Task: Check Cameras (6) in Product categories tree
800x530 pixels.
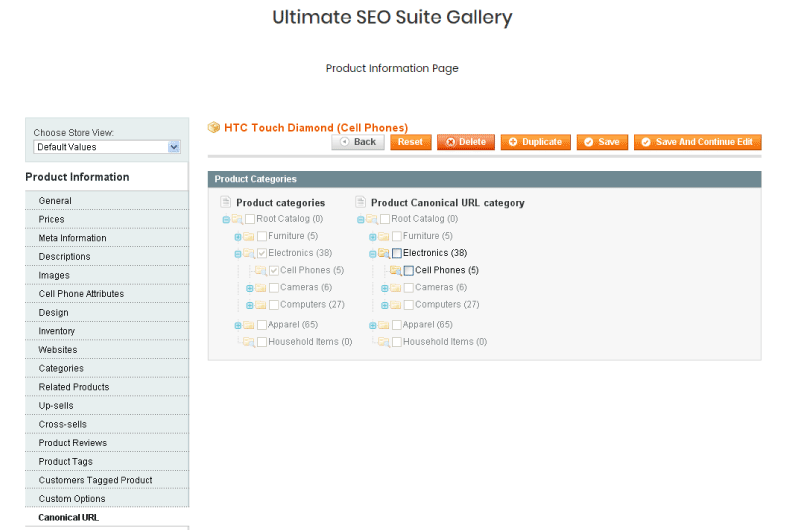Action: tap(274, 288)
